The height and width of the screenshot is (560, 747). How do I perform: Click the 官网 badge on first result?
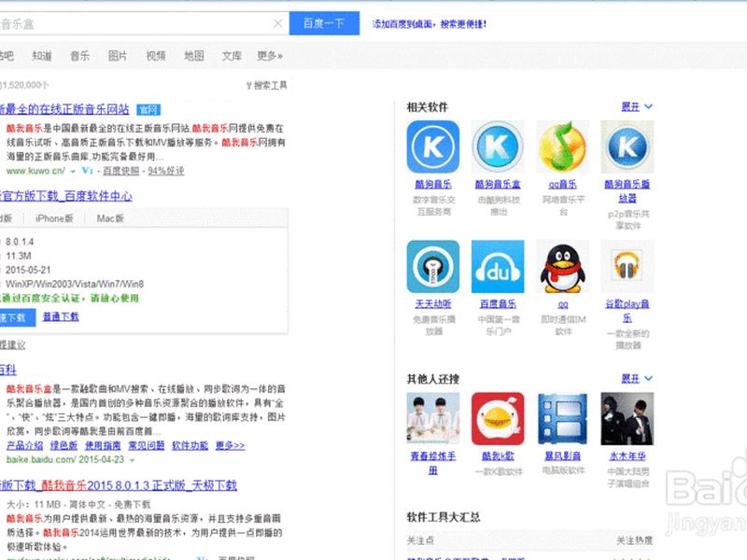[x=148, y=110]
